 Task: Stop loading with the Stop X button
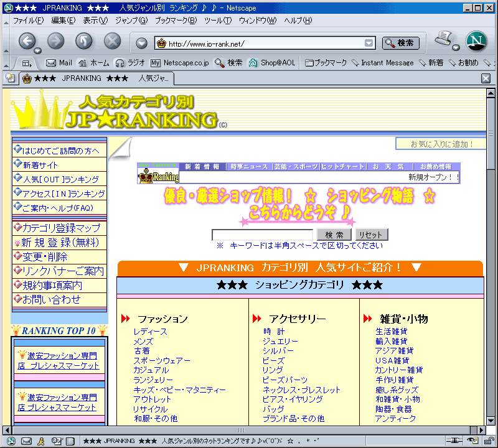tap(113, 41)
